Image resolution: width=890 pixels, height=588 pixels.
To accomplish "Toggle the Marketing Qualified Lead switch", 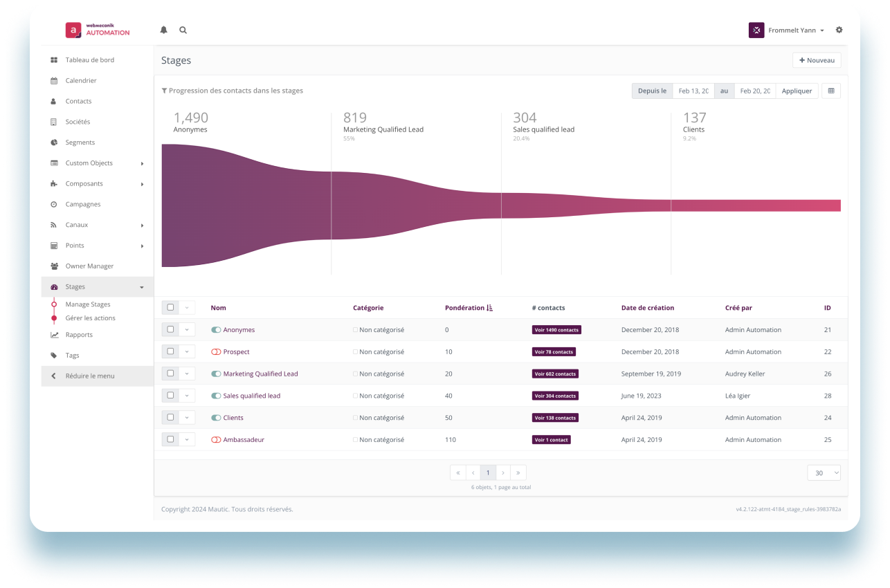I will point(216,374).
